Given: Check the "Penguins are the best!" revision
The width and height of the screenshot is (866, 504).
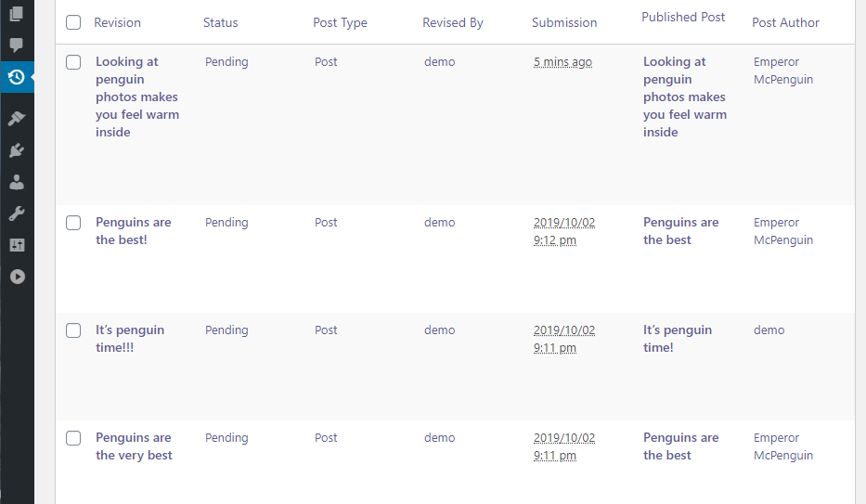Looking at the screenshot, I should click(73, 223).
